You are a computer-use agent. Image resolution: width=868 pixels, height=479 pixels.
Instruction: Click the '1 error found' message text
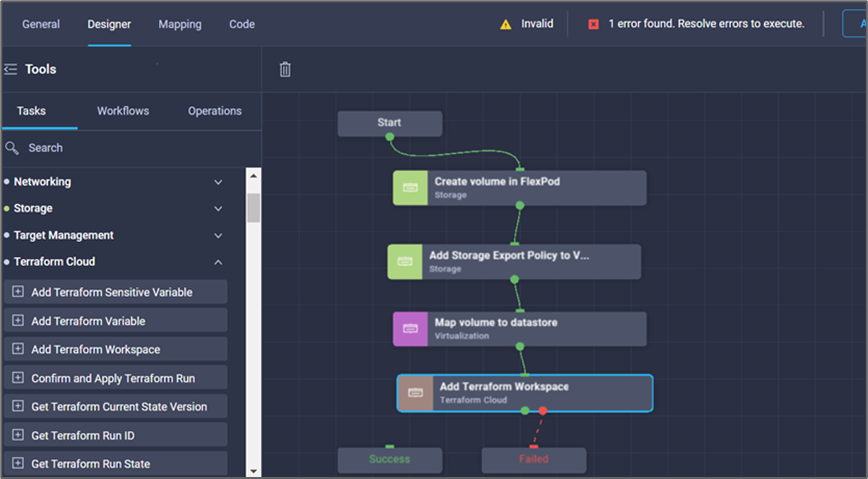pos(706,24)
